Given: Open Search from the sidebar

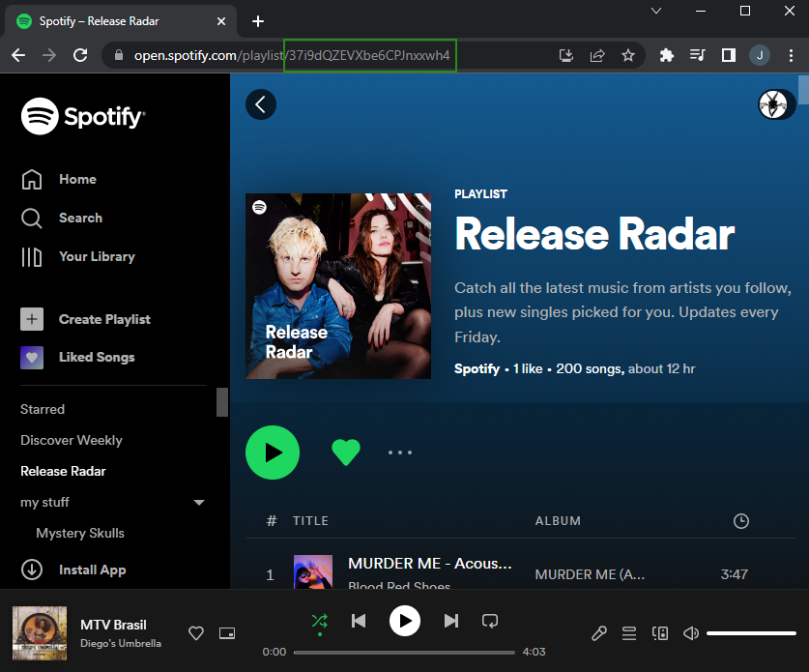Looking at the screenshot, I should point(62,218).
